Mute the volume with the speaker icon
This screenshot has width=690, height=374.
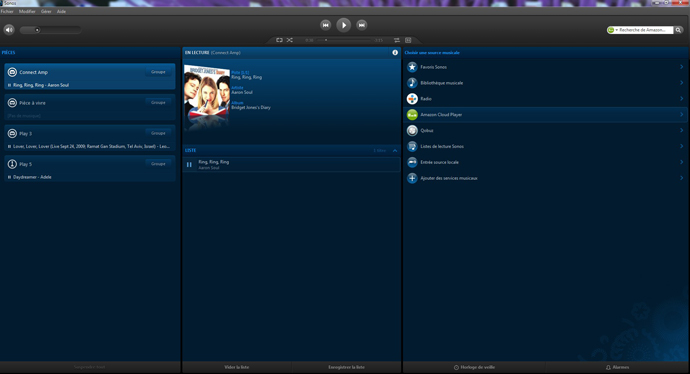pyautogui.click(x=9, y=29)
